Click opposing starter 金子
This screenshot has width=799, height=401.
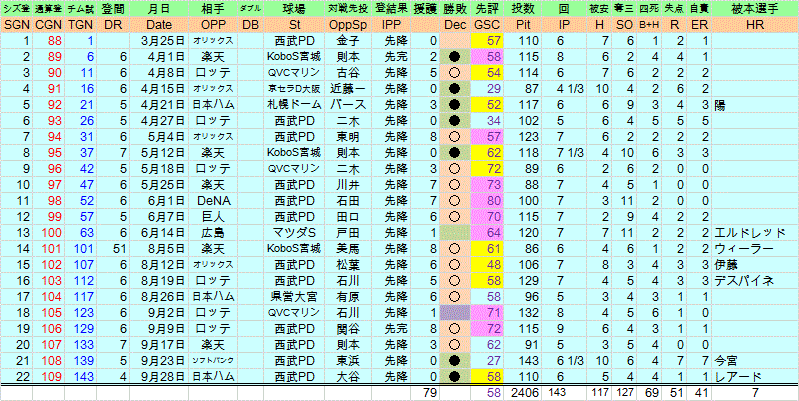347,40
